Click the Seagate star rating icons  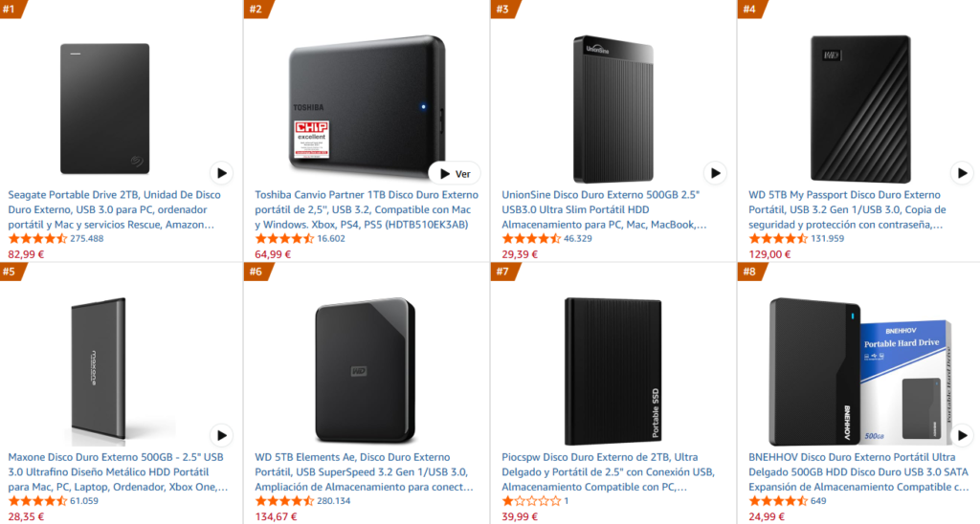click(37, 238)
